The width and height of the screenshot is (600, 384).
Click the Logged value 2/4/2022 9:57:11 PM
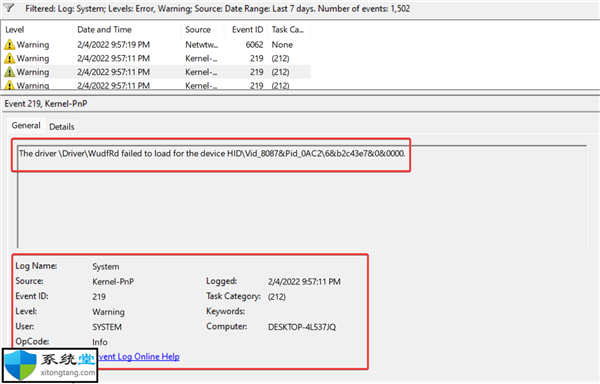pyautogui.click(x=304, y=282)
